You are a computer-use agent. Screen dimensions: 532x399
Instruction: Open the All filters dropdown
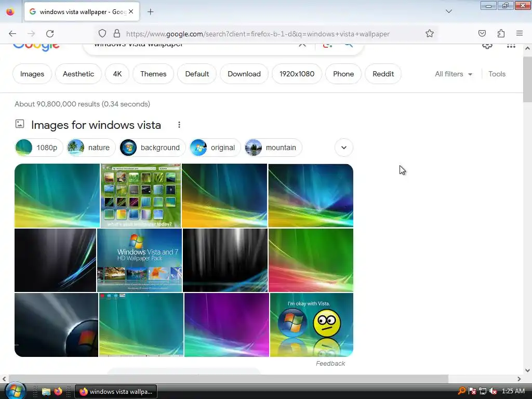click(x=454, y=74)
